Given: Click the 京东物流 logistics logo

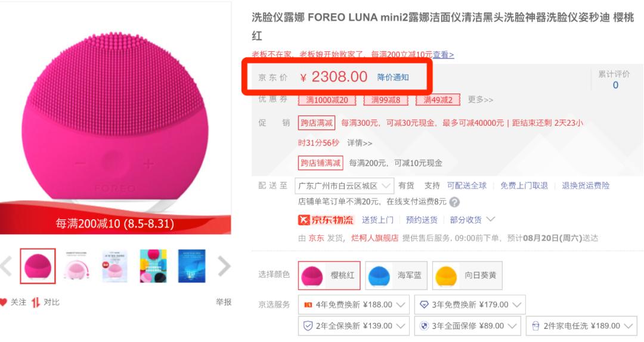Looking at the screenshot, I should point(326,220).
